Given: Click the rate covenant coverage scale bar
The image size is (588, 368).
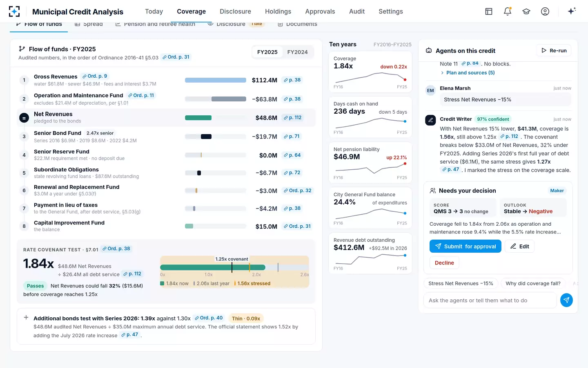Looking at the screenshot, I should pyautogui.click(x=234, y=267).
